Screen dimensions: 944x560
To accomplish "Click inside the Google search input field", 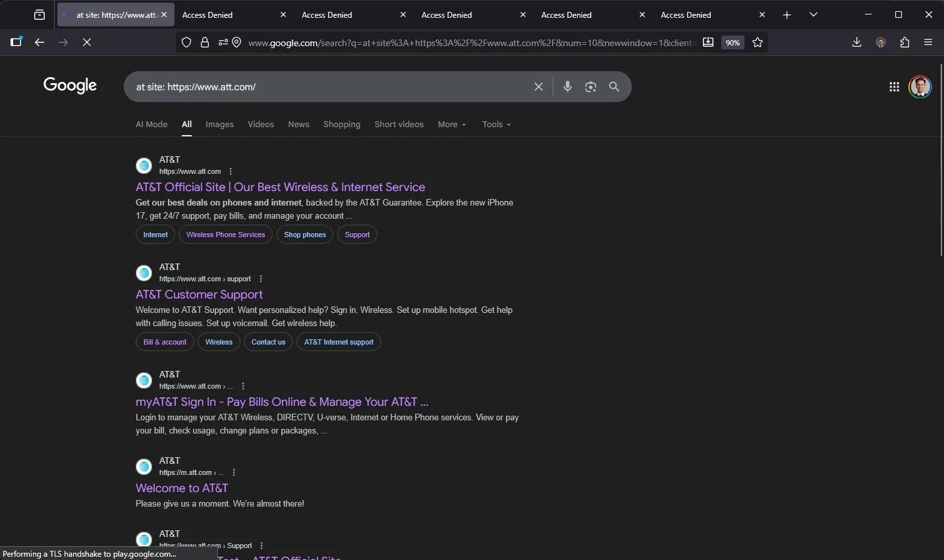I will 329,87.
